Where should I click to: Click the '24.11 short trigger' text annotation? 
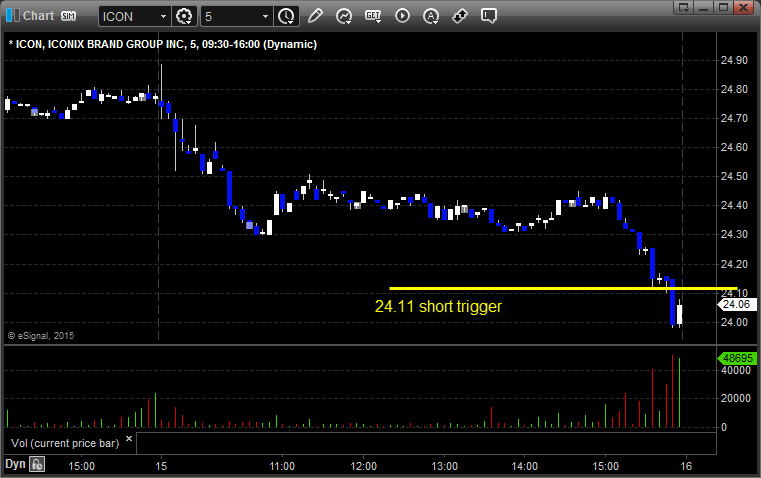click(438, 307)
